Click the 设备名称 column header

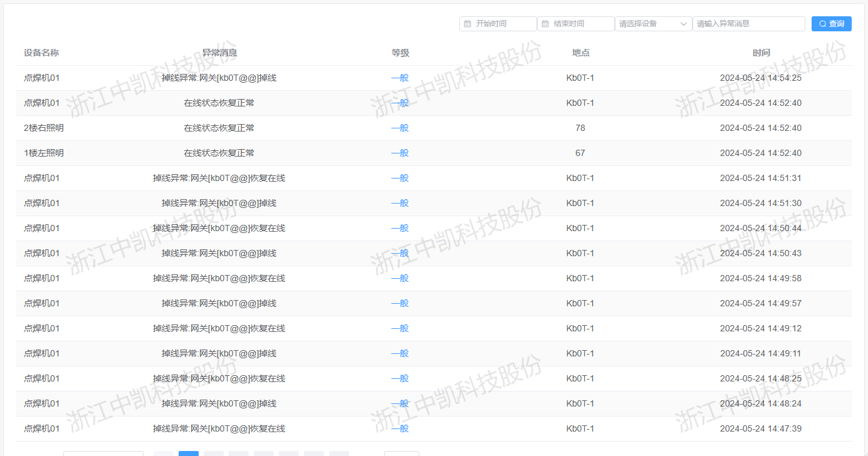click(41, 53)
